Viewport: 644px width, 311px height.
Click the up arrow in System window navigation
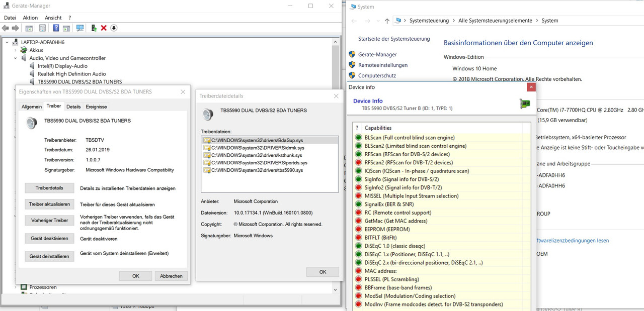[386, 21]
